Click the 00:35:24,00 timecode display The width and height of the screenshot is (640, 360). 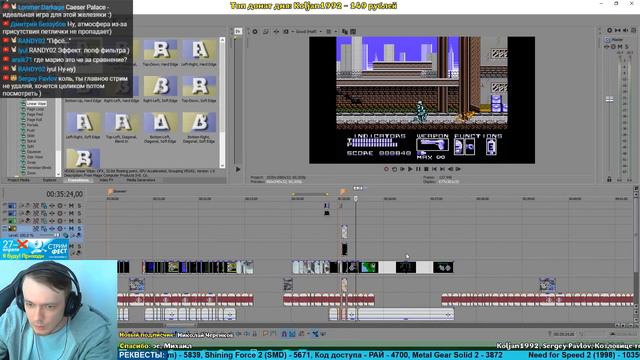tap(64, 194)
